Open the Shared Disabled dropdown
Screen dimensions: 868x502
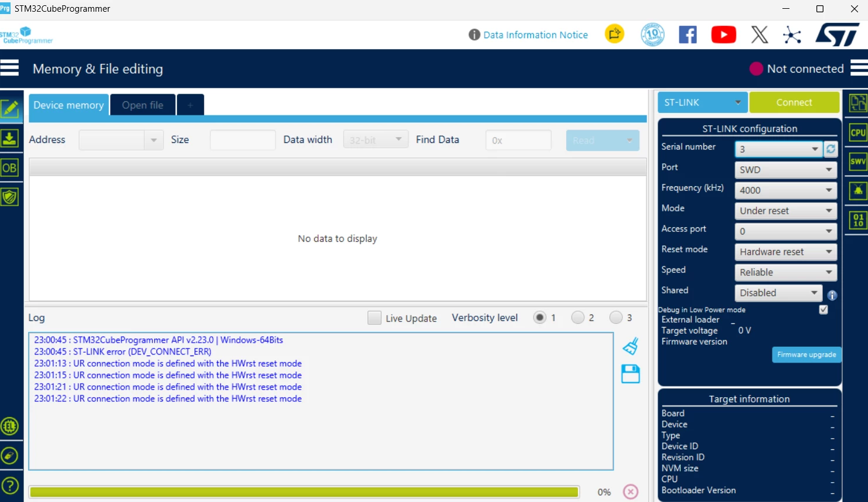[x=778, y=293]
